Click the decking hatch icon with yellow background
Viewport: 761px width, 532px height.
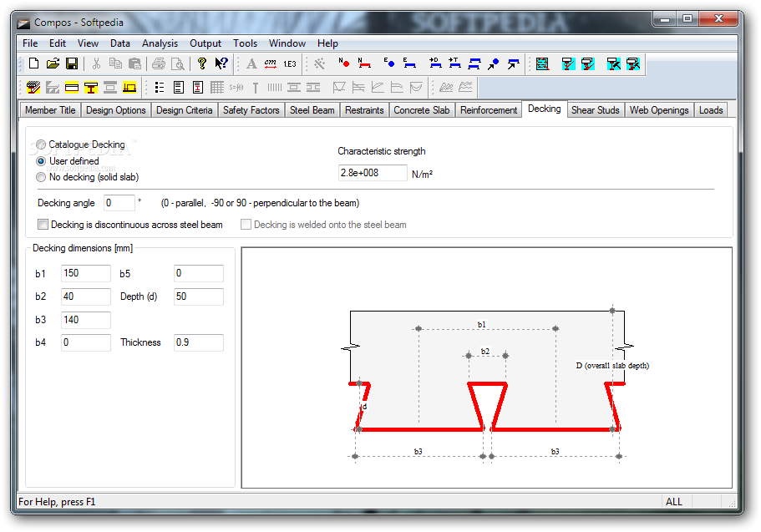click(x=33, y=88)
